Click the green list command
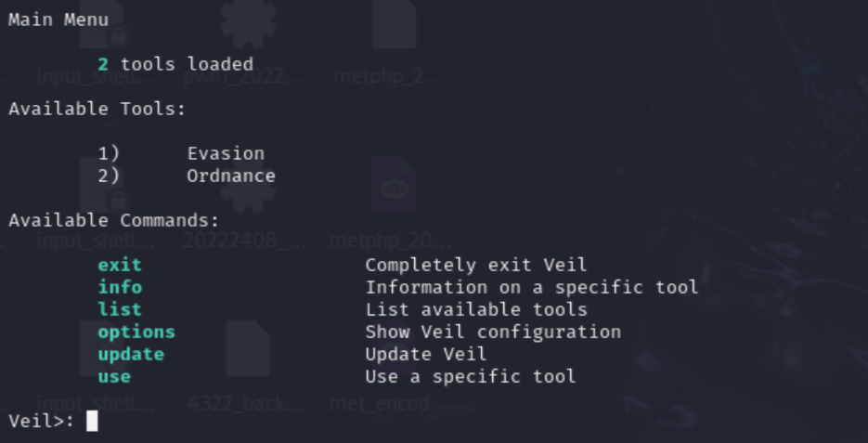Viewport: 868px width, 443px height. click(x=120, y=309)
